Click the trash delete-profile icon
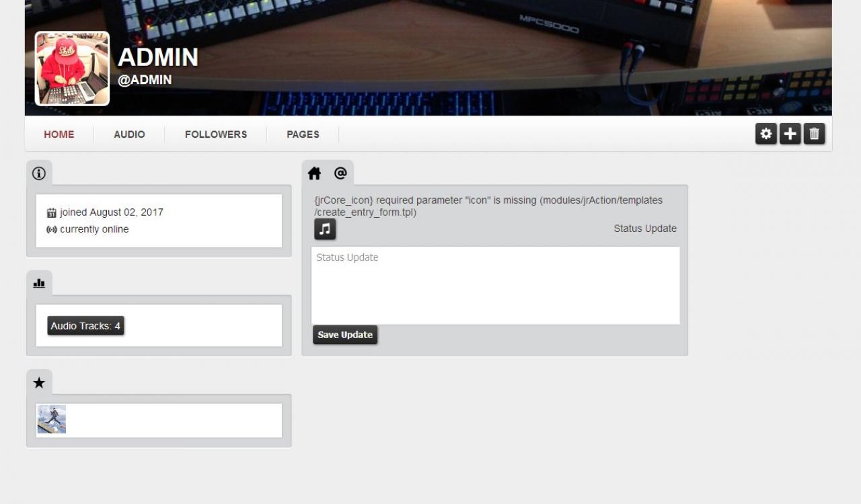The width and height of the screenshot is (861, 504). tap(814, 134)
